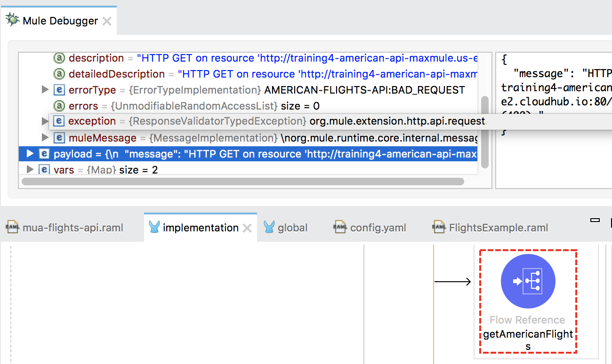Expand the vars Map node
The height and width of the screenshot is (364, 612).
click(x=30, y=169)
